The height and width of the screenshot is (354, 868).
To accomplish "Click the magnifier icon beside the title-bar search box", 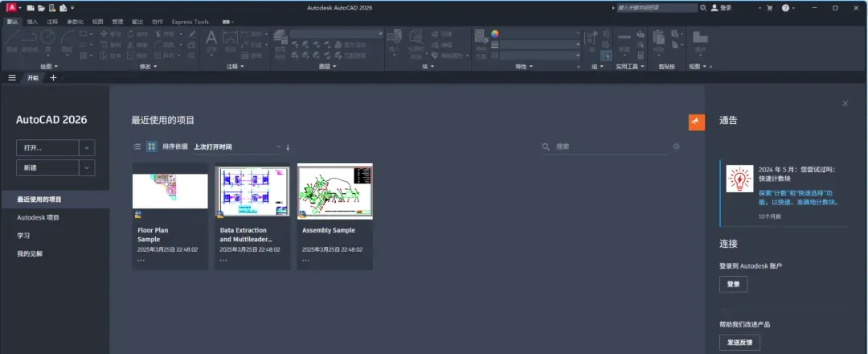I will (703, 8).
